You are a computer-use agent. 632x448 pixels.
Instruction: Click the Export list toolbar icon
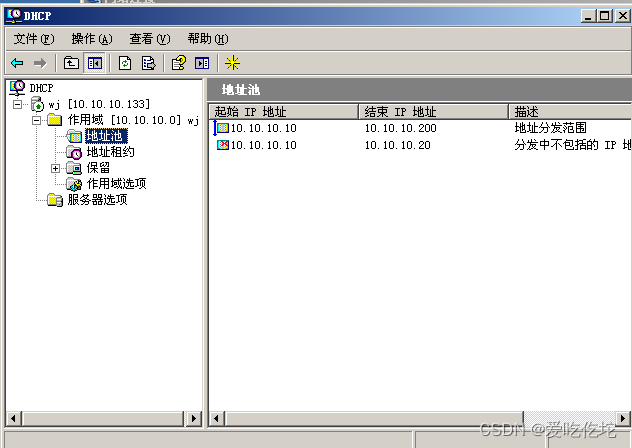coord(149,63)
